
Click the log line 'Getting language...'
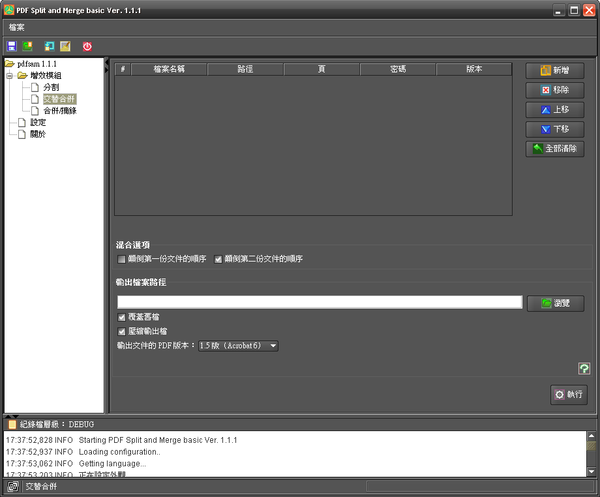(x=112, y=464)
